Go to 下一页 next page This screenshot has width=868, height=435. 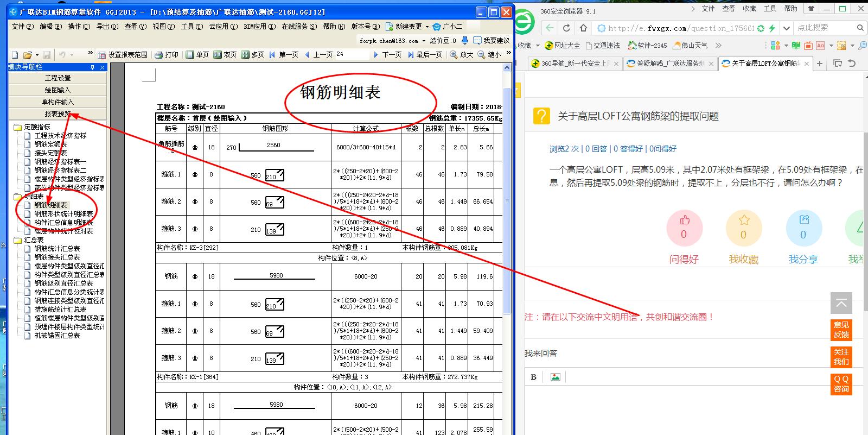[387, 54]
